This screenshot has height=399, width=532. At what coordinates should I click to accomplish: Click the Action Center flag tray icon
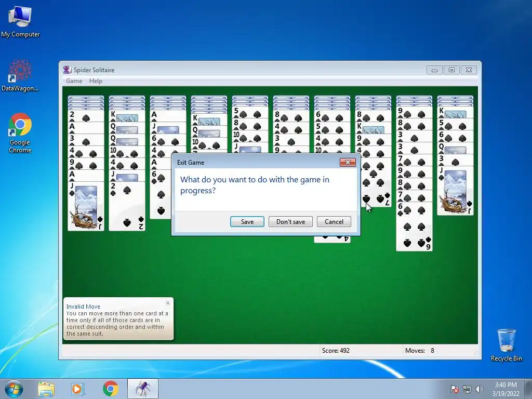455,389
